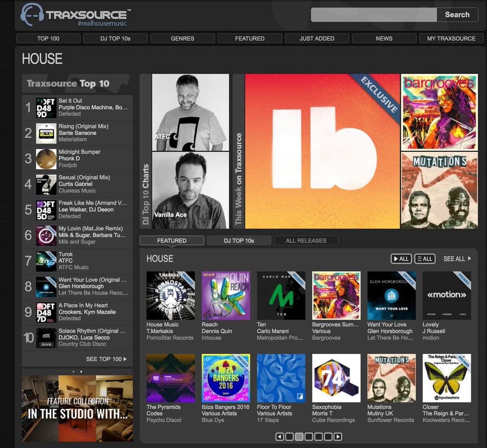The height and width of the screenshot is (448, 487).
Task: Click first carousel dot above feature collection
Action: tap(73, 372)
